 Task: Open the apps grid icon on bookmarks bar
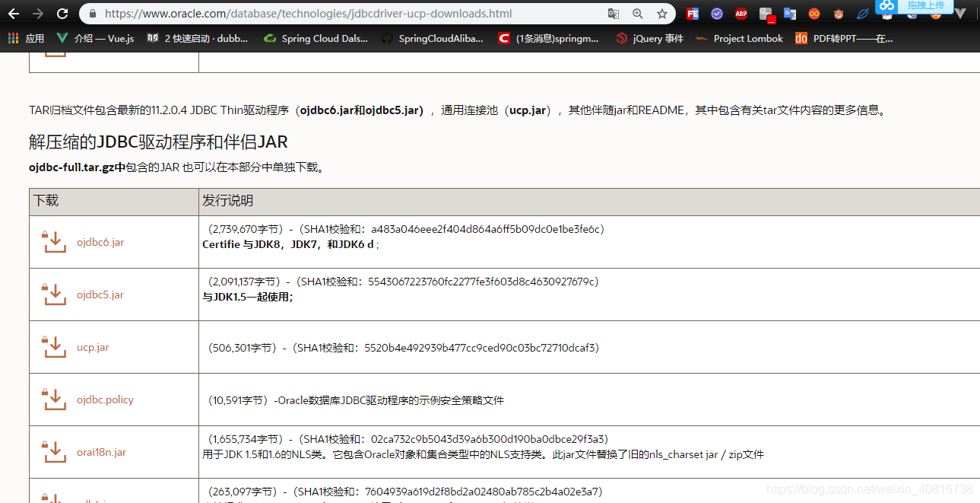(11, 38)
